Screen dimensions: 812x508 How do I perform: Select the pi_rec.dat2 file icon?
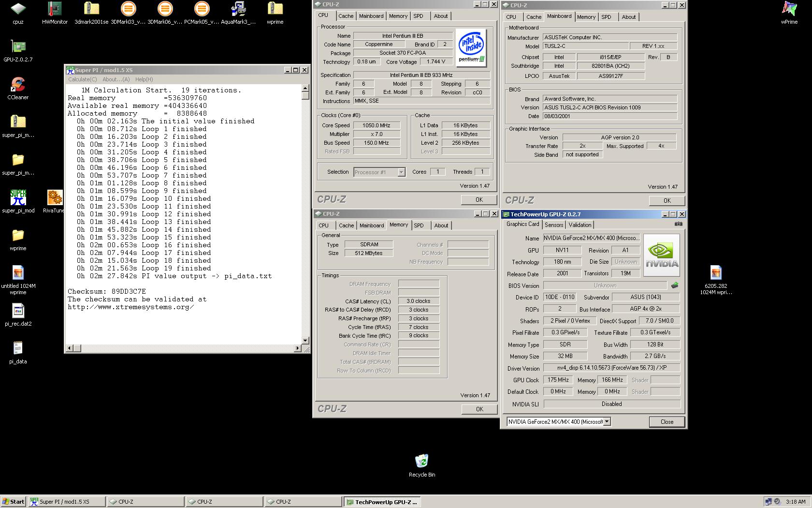18,314
